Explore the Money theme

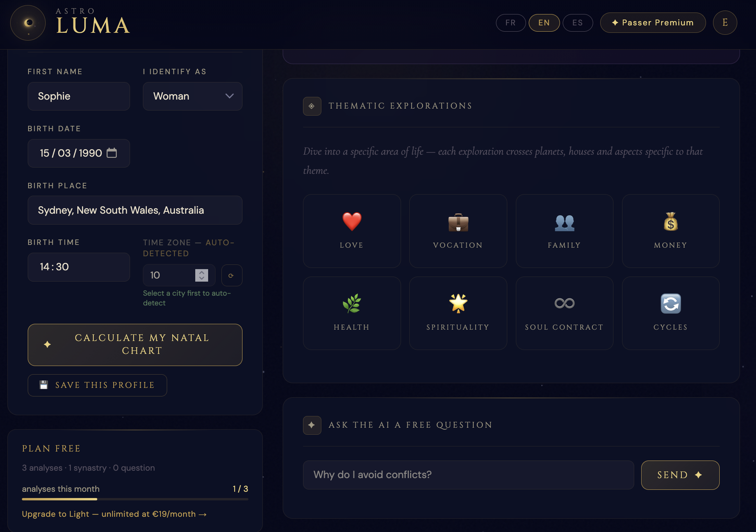[x=670, y=231]
